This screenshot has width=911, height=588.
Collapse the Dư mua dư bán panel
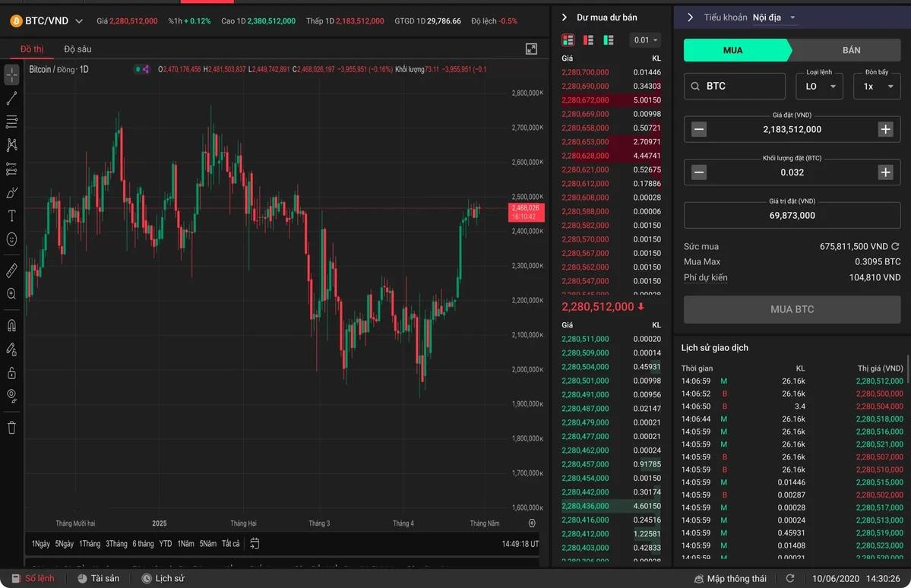[564, 17]
